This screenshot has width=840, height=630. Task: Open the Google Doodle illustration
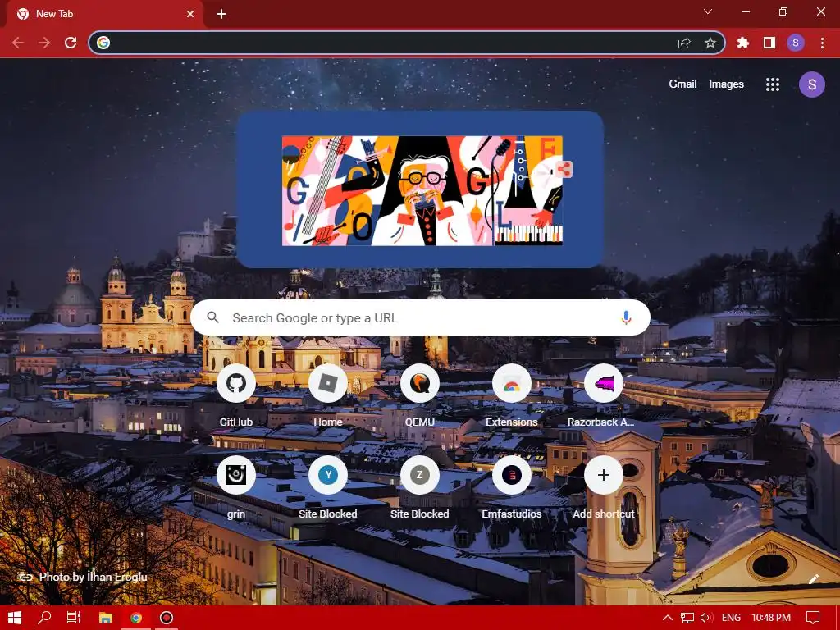[x=422, y=190]
